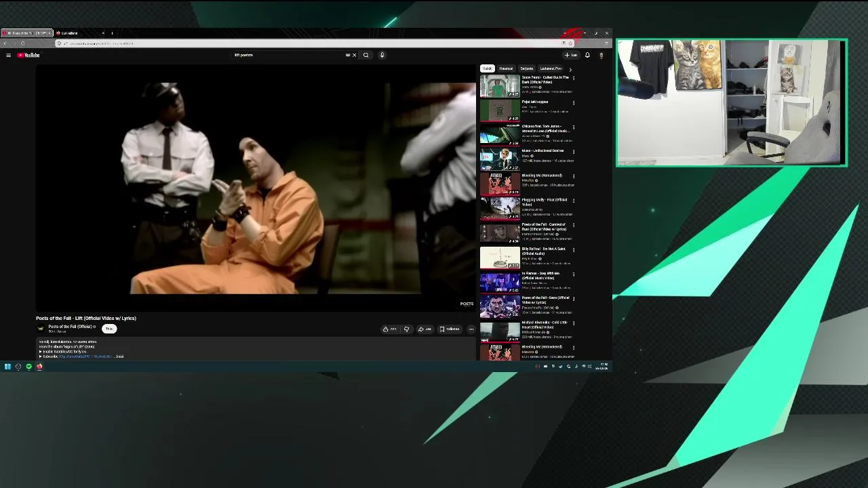Open the on-screen keyboard icon in search
868x488 pixels.
[348, 55]
